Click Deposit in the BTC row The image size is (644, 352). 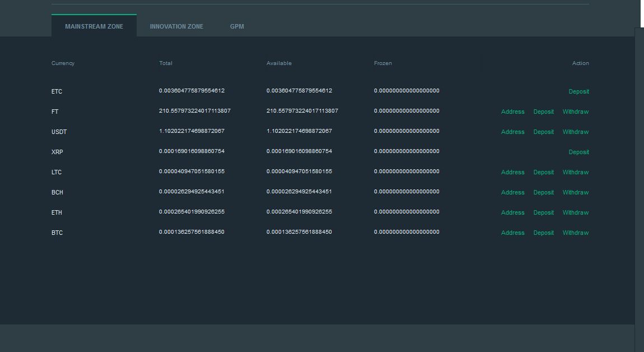(543, 233)
